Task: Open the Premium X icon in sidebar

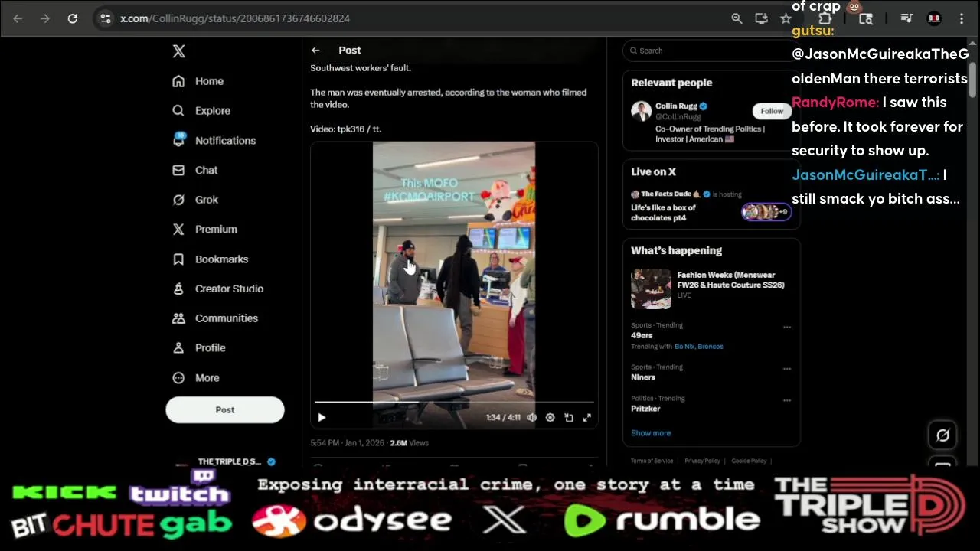Action: (178, 229)
